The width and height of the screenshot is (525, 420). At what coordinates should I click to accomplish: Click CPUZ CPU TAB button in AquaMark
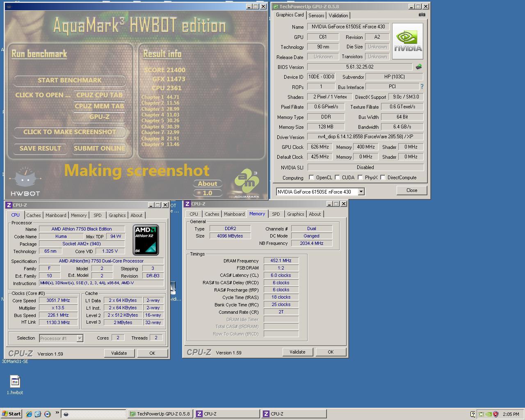[x=99, y=95]
